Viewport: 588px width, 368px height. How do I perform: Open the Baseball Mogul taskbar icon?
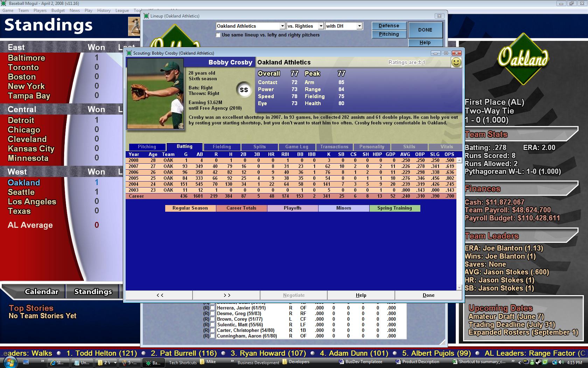[x=153, y=363]
